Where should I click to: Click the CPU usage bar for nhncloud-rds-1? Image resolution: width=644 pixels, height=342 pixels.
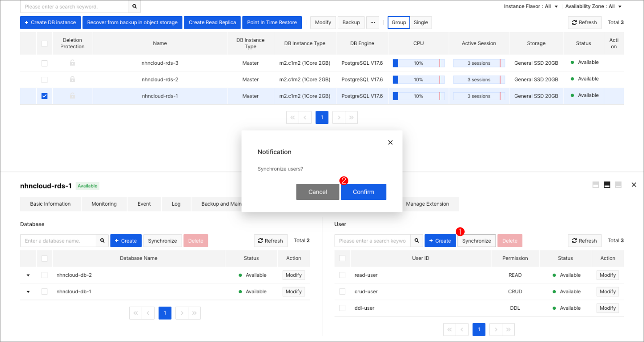tap(418, 96)
